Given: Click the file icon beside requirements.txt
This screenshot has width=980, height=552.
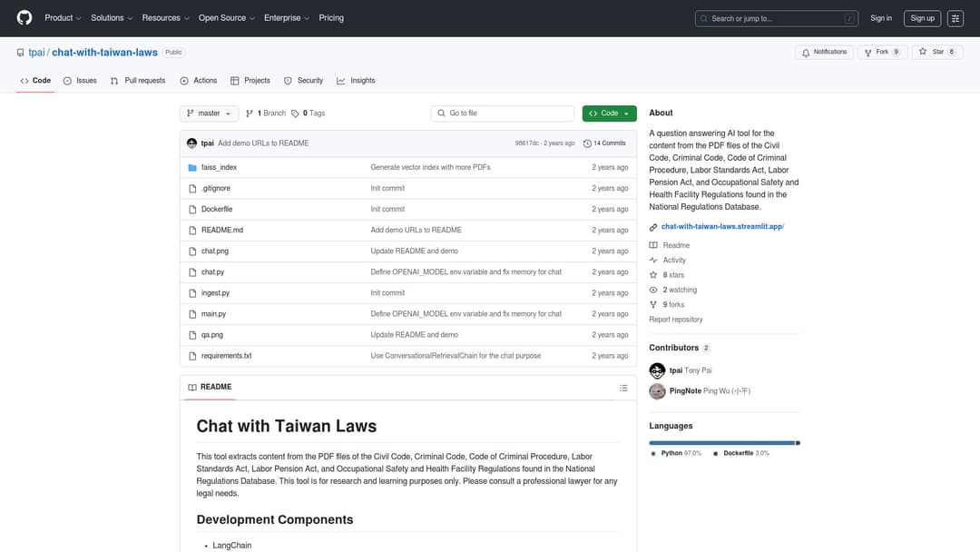Looking at the screenshot, I should pyautogui.click(x=192, y=356).
